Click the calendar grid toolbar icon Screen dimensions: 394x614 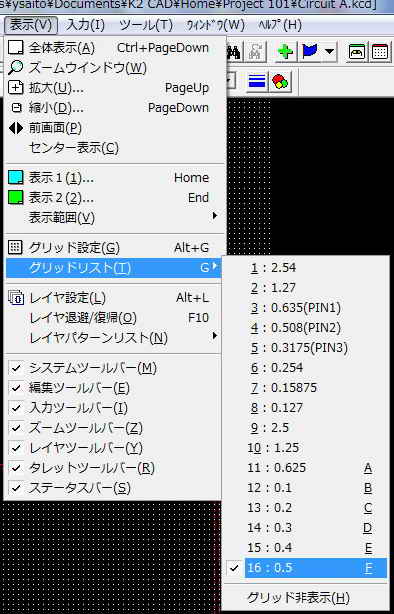380,52
